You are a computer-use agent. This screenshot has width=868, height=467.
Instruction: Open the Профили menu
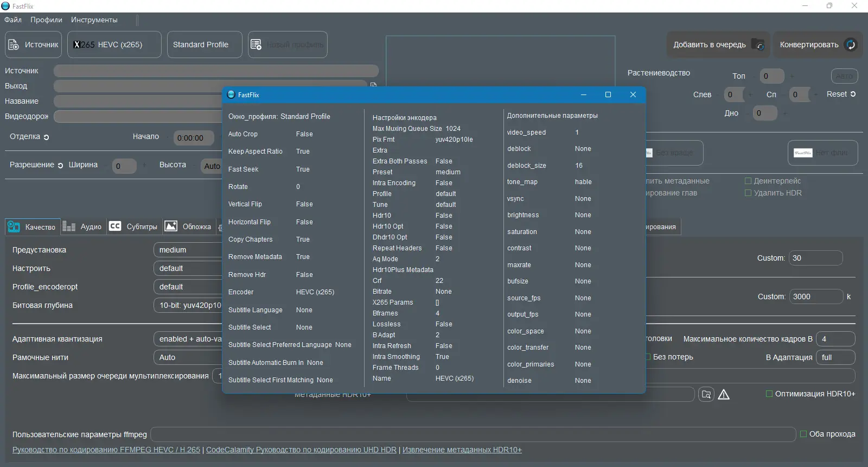46,20
